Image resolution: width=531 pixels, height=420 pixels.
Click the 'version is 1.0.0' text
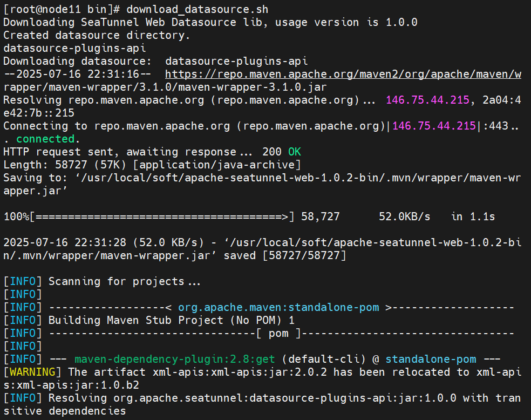366,22
